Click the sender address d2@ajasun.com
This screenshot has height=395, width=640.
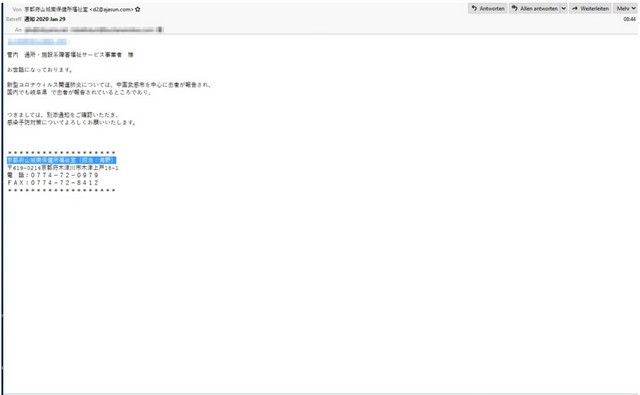(x=111, y=9)
